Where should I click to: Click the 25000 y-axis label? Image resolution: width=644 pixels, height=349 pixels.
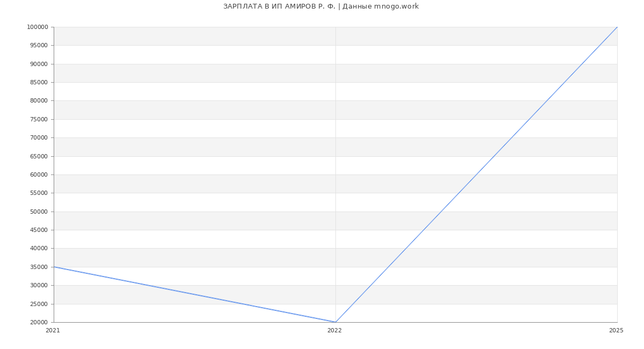coord(39,304)
